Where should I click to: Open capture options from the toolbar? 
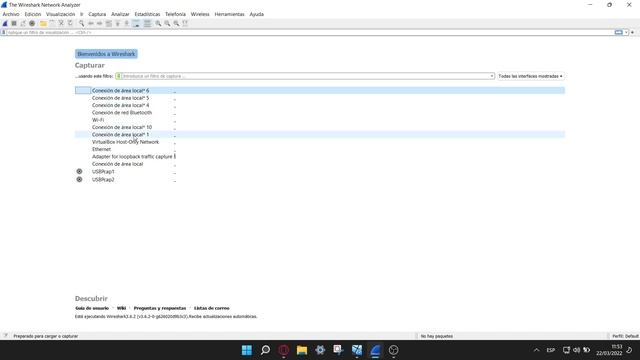32,23
